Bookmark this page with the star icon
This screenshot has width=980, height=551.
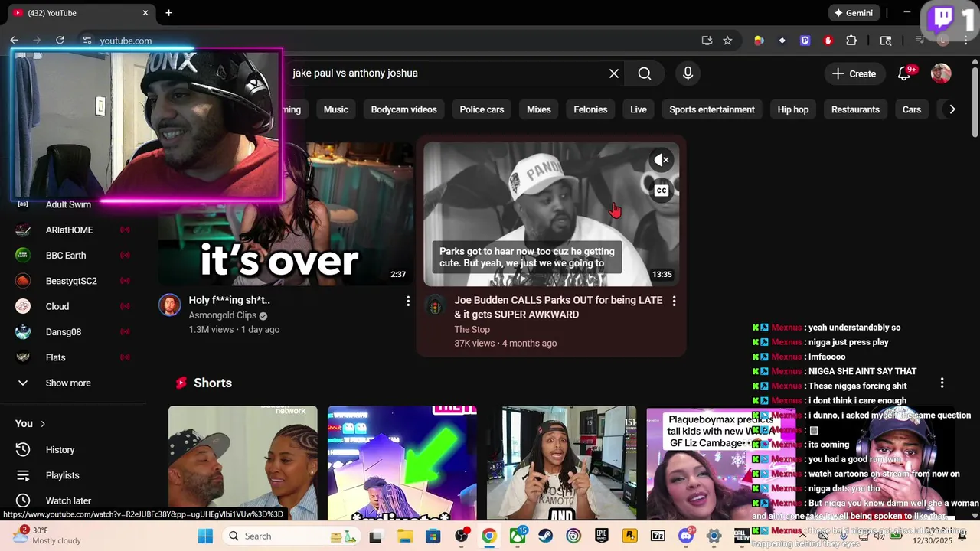point(727,41)
